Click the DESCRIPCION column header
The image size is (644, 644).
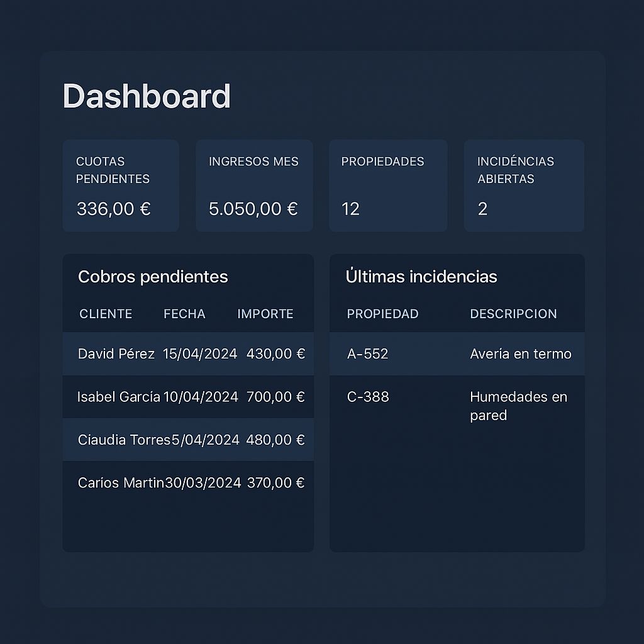click(x=513, y=314)
